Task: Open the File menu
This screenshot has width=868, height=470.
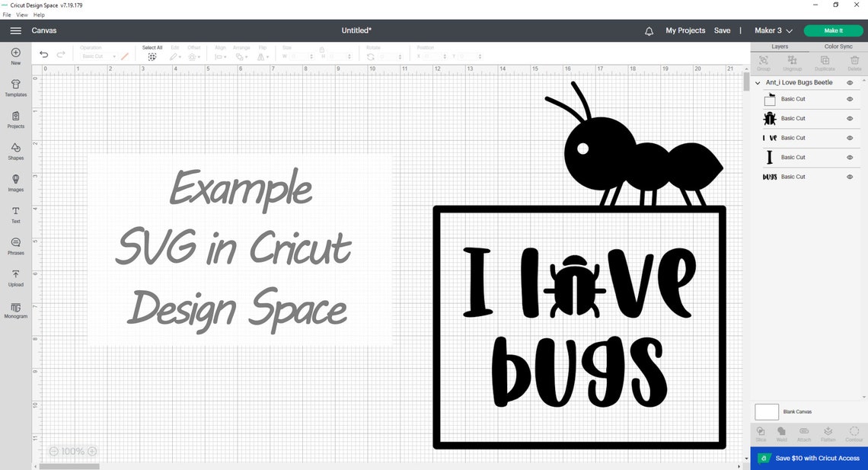Action: [6, 14]
